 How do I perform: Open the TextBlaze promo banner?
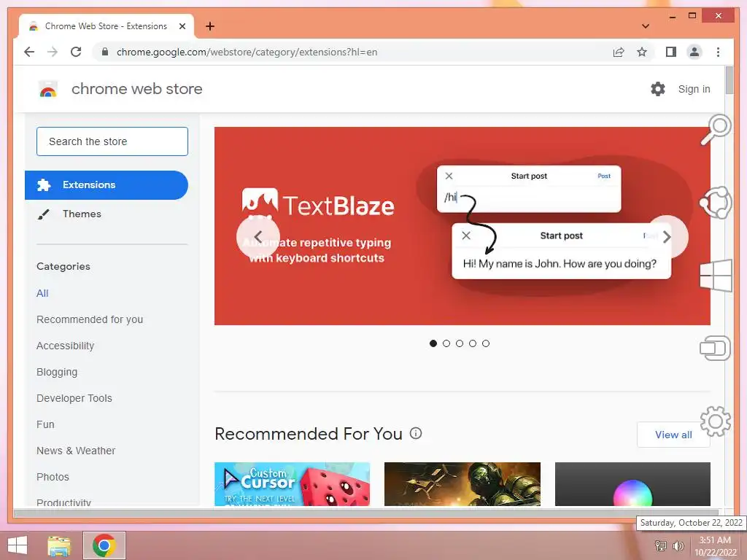(x=462, y=226)
